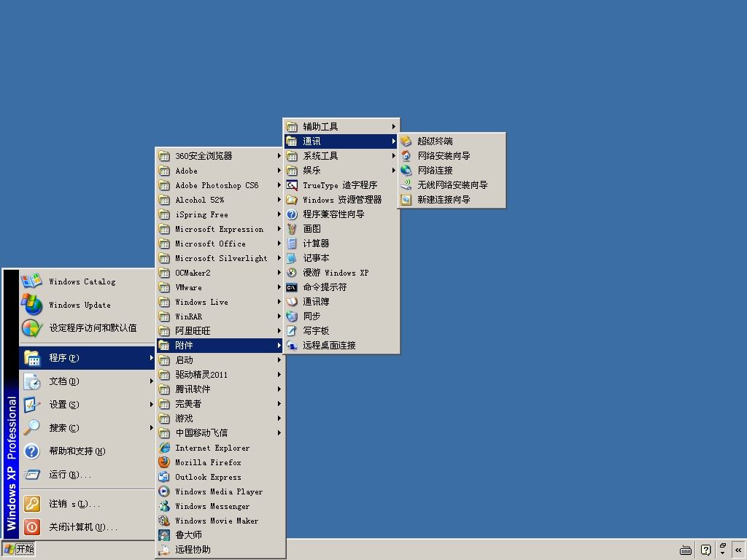
Task: Open 远程桌面连接 remote desktop
Action: [341, 345]
